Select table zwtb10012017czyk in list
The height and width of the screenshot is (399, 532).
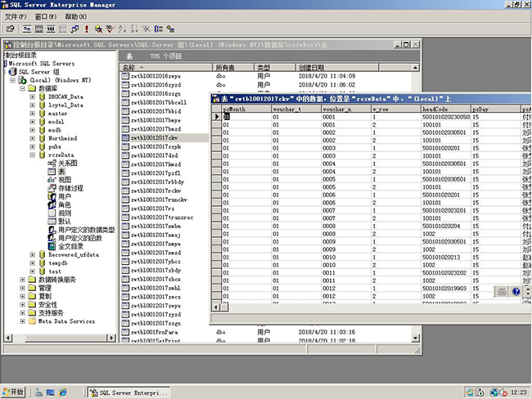click(x=156, y=146)
